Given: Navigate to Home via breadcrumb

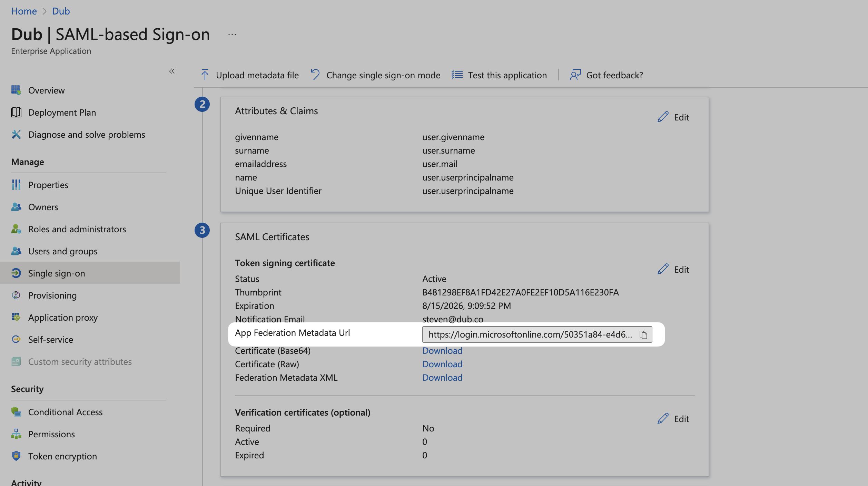Looking at the screenshot, I should pos(24,11).
